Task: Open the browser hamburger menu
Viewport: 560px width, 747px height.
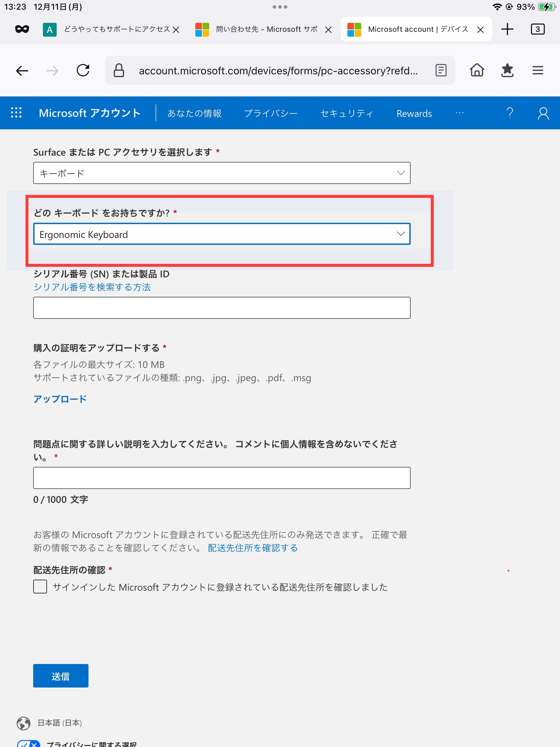Action: 538,71
